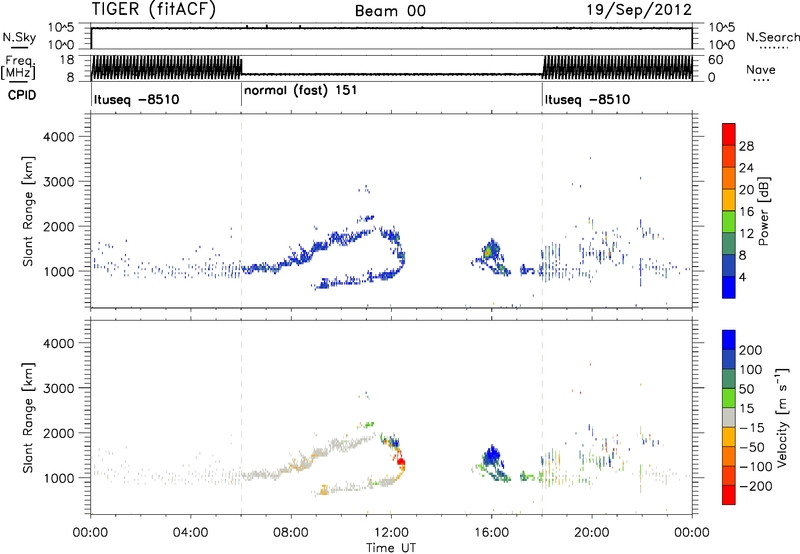The width and height of the screenshot is (800, 554).
Task: Select the "Velocity [m s-1]" colorbar title
Action: point(782,418)
